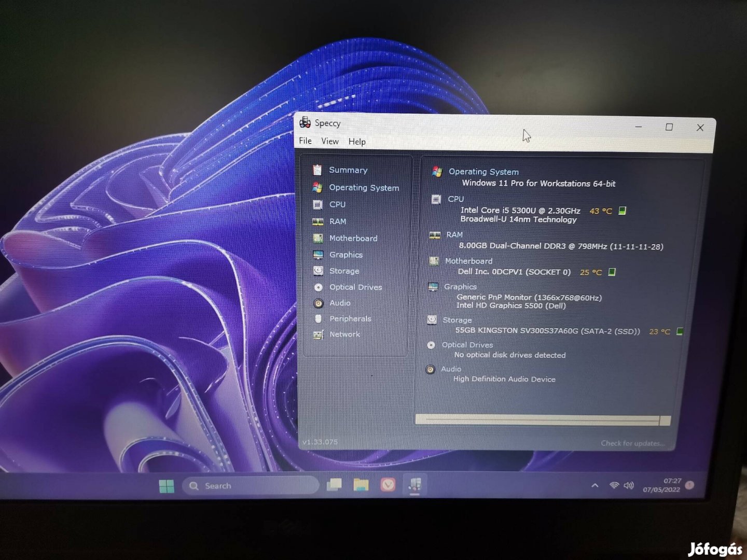
Task: Click the taskbar Search box
Action: (251, 486)
